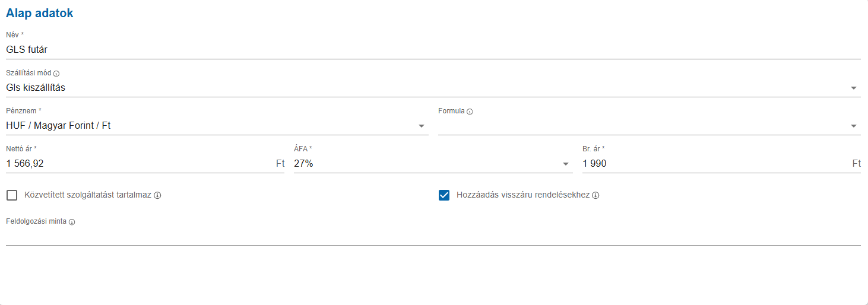Open the Szállítási mód dropdown arrow
Screen dimensions: 868x305
854,88
